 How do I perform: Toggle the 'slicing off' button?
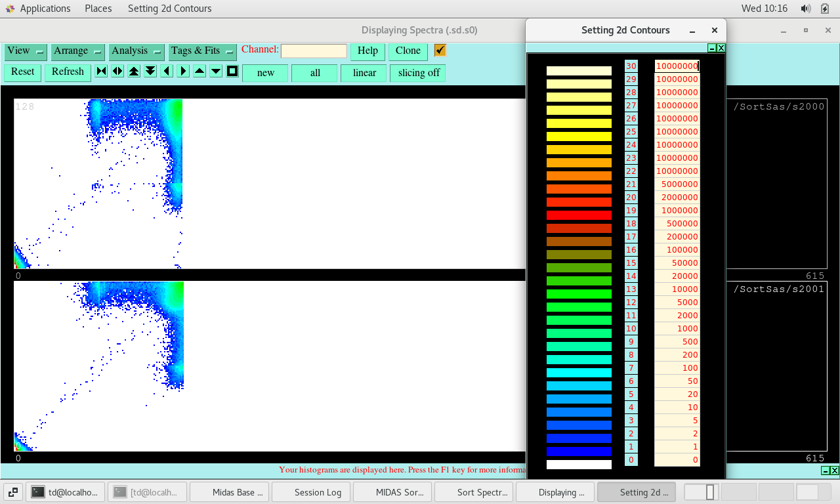point(418,73)
